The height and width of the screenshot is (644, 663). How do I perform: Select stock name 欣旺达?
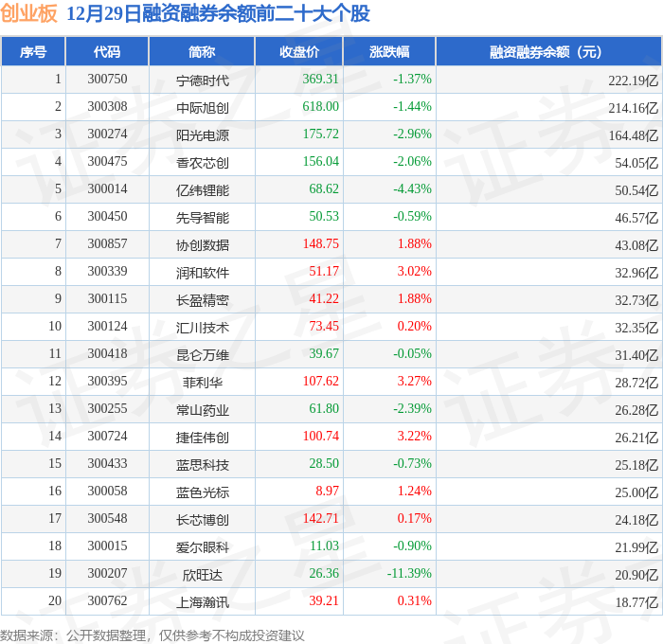203,575
